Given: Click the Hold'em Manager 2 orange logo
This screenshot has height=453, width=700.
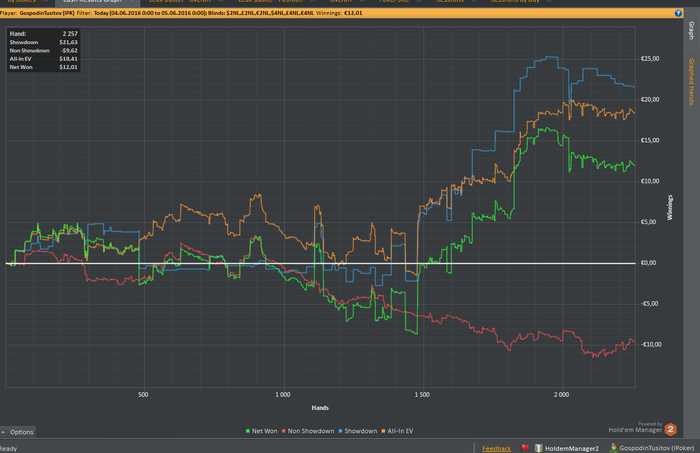Looking at the screenshot, I should tap(671, 429).
